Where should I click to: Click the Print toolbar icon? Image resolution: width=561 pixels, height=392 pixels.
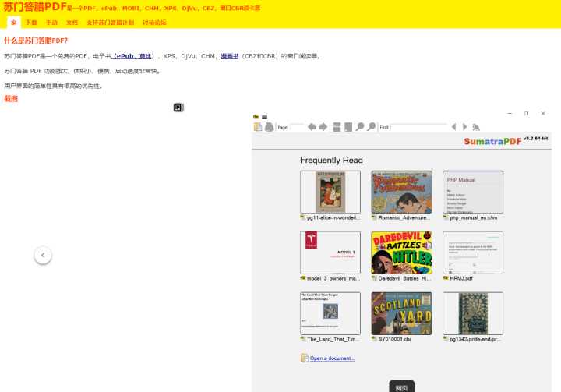pyautogui.click(x=269, y=127)
